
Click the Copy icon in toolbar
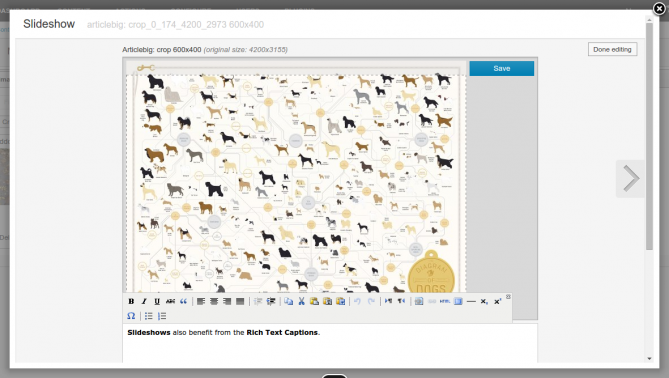288,301
